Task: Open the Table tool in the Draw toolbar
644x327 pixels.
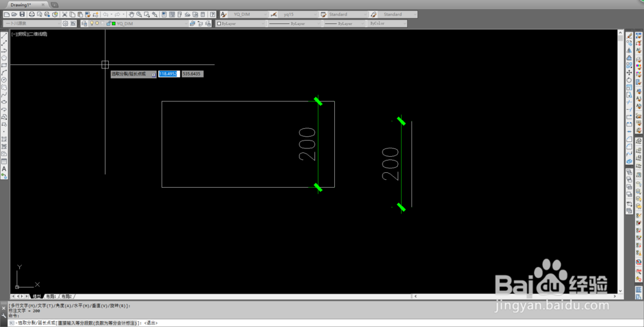Action: 4,161
